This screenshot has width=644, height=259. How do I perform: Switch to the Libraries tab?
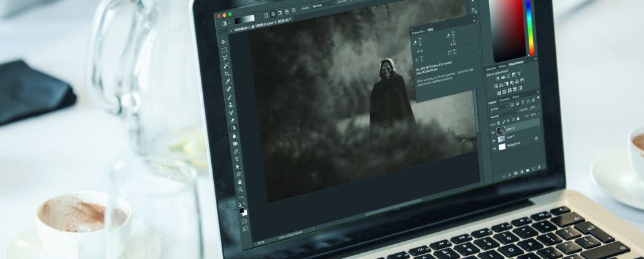coord(490,69)
